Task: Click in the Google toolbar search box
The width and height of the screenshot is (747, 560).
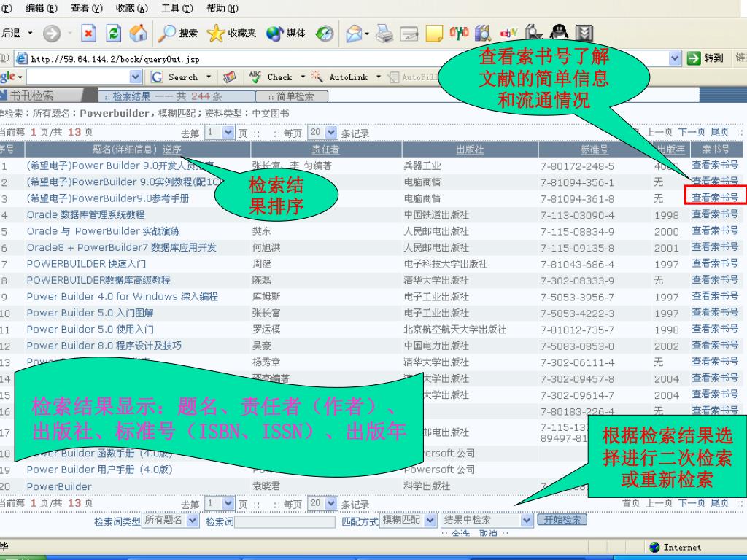Action: [x=78, y=77]
